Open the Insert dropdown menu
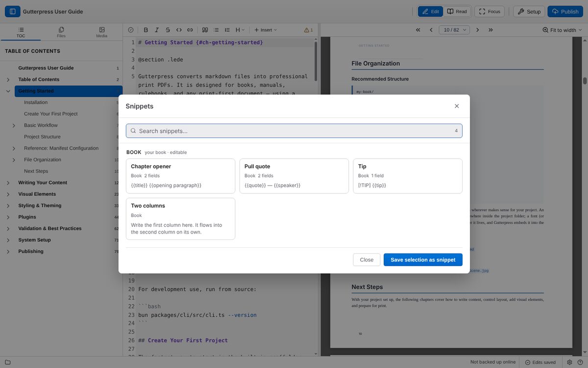The width and height of the screenshot is (588, 368). pyautogui.click(x=266, y=30)
